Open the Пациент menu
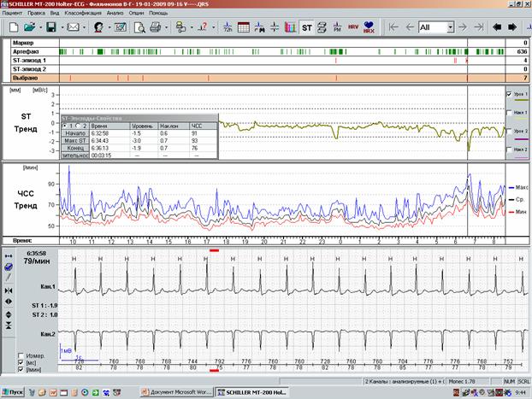532x399 pixels. pos(12,13)
